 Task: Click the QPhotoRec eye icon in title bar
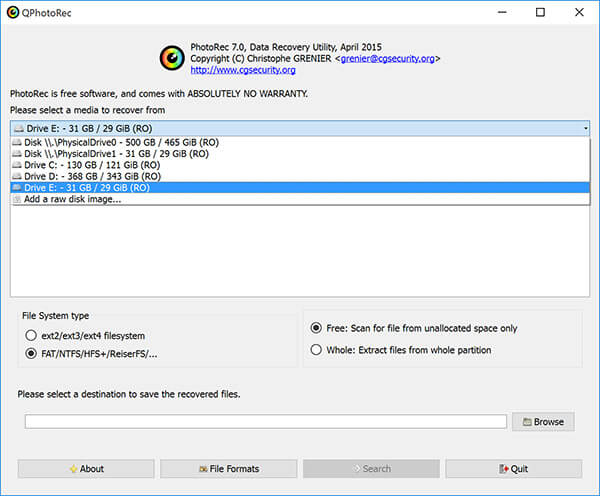(13, 13)
